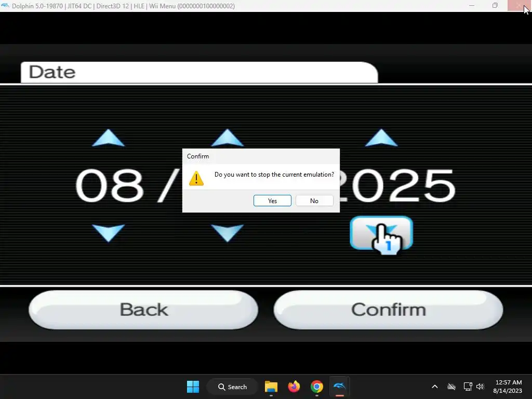Open the cloud sync tray icon

(x=451, y=387)
